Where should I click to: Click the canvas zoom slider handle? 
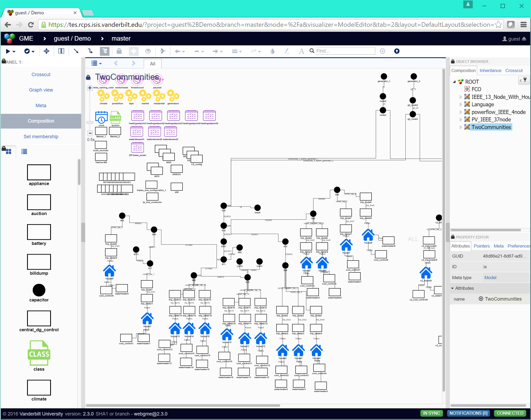point(90,122)
